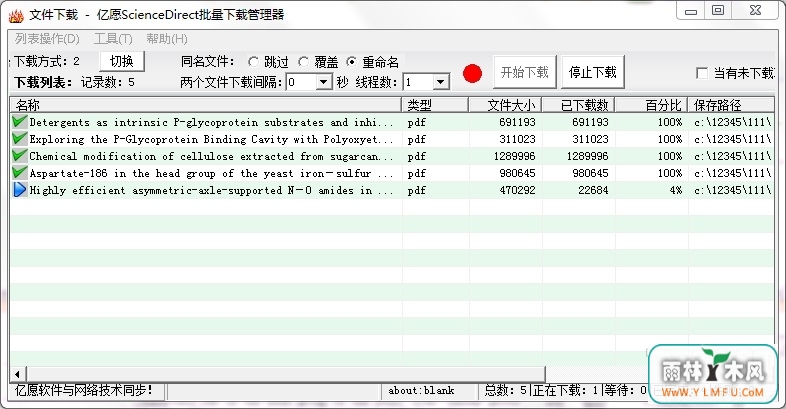This screenshot has height=409, width=786.
Task: Click the green check icon beside Exploring row
Action: [x=20, y=138]
